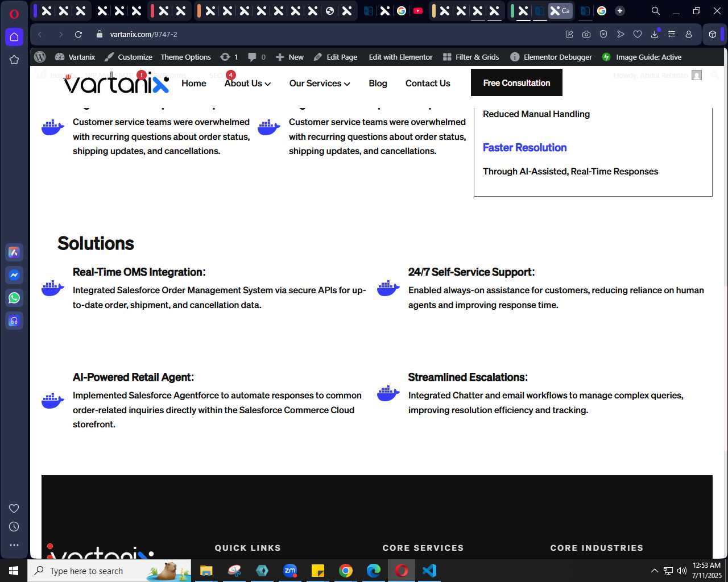Open File Explorer from the taskbar
728x582 pixels.
coord(206,571)
